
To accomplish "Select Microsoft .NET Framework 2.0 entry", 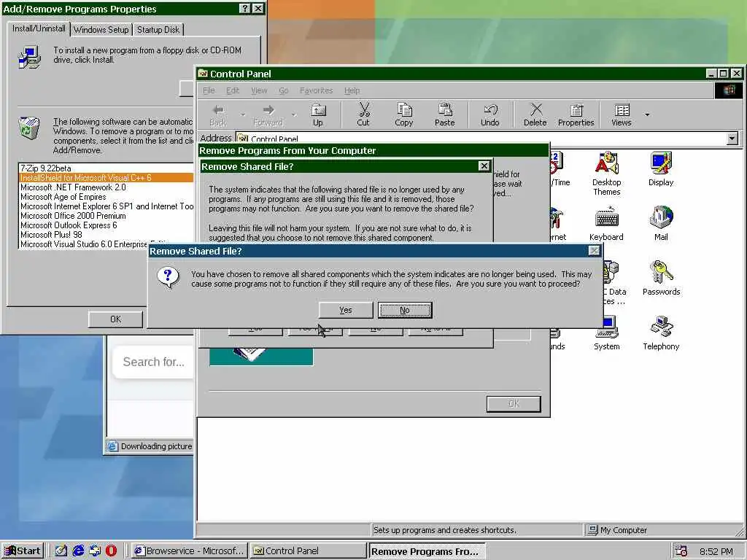I will point(107,187).
